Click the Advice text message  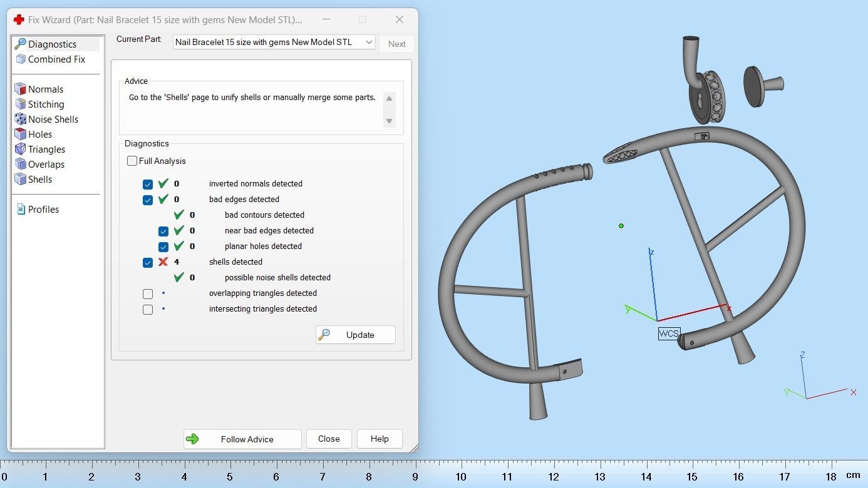pos(252,98)
